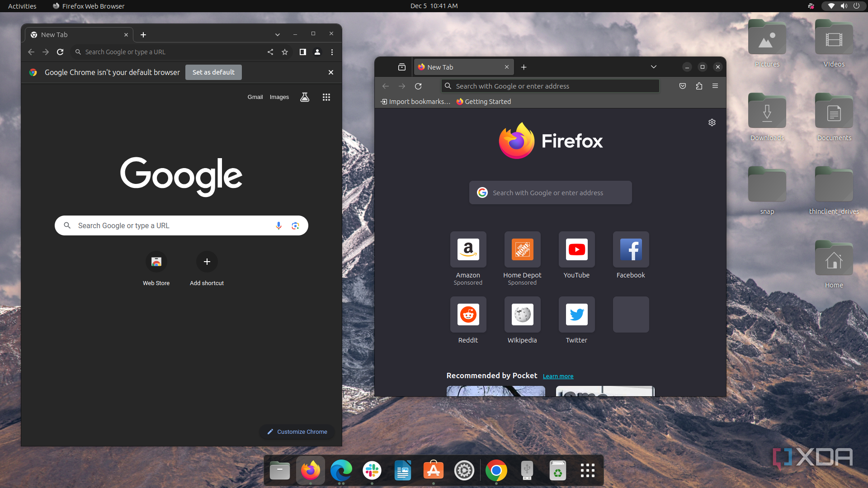Expand Chrome tab search dropdown
Viewport: 868px width, 488px height.
[278, 35]
